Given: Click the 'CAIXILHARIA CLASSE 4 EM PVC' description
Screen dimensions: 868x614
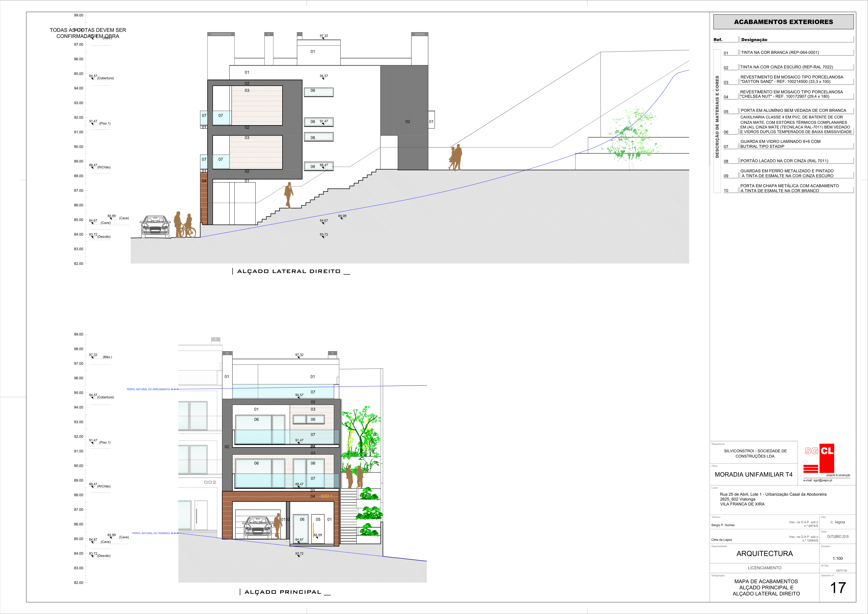Looking at the screenshot, I should coord(796,124).
